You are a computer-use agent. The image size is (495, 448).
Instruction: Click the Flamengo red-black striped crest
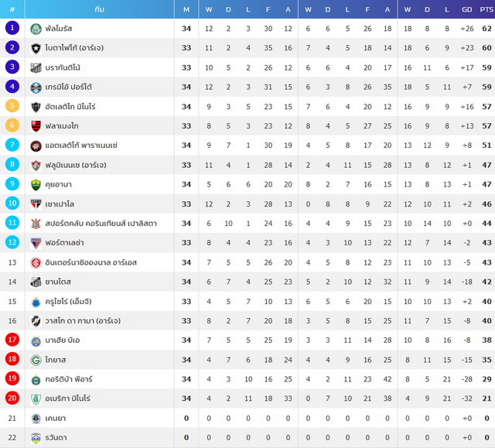36,126
